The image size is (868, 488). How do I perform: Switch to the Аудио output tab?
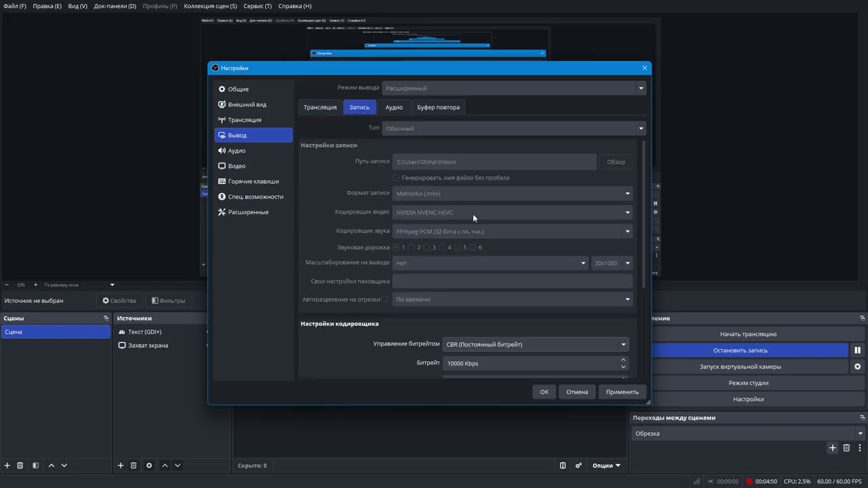tap(394, 107)
